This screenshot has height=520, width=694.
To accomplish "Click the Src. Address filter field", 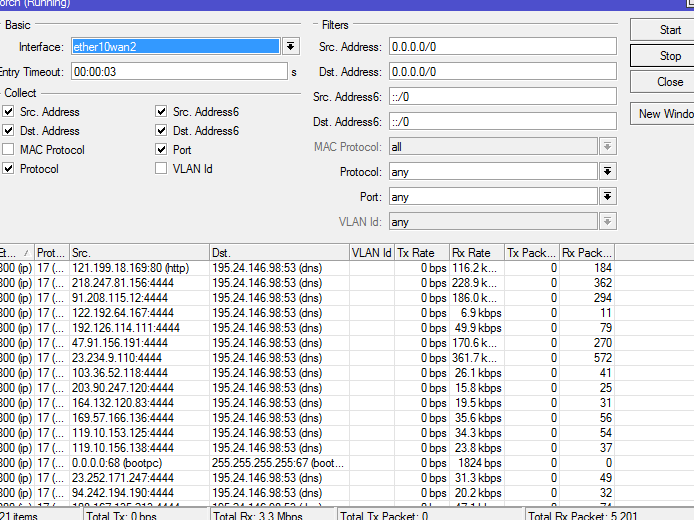I will click(x=502, y=47).
